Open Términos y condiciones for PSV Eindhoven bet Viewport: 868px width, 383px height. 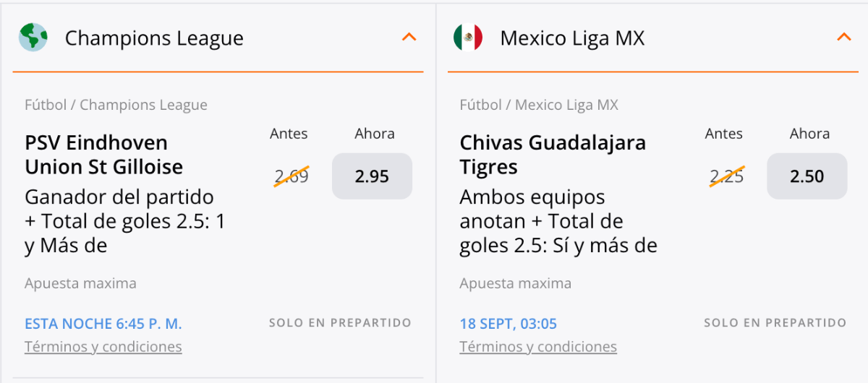103,347
